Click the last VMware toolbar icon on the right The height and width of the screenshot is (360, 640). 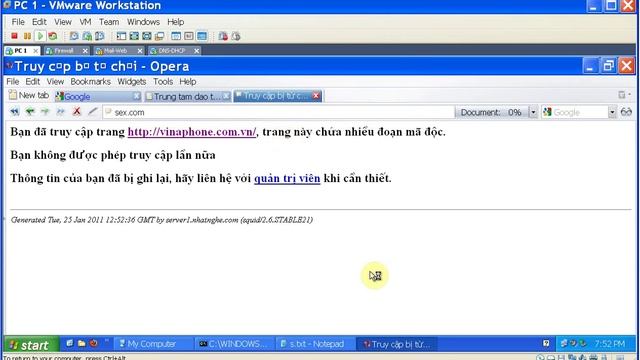236,36
